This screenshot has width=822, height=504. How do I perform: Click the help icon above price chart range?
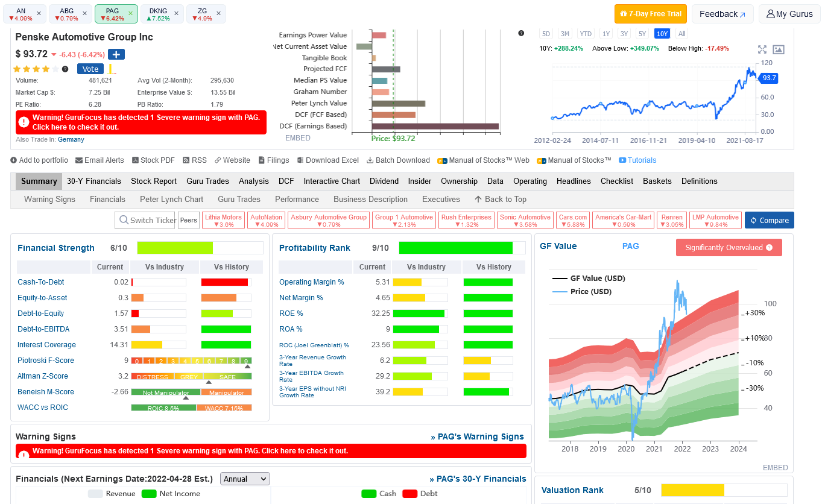521,33
